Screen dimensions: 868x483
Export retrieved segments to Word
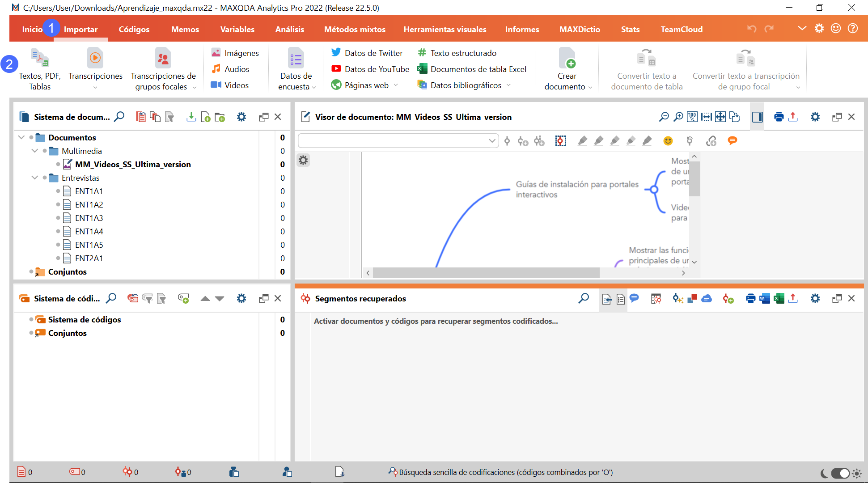pyautogui.click(x=764, y=298)
